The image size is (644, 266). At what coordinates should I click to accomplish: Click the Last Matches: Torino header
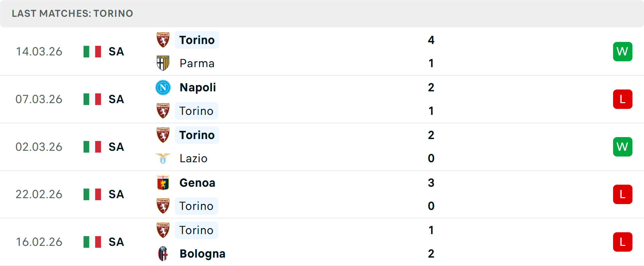coord(72,13)
